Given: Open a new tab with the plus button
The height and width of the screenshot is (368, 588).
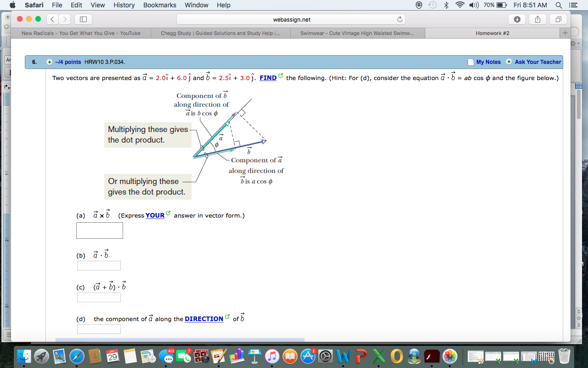Looking at the screenshot, I should 565,33.
